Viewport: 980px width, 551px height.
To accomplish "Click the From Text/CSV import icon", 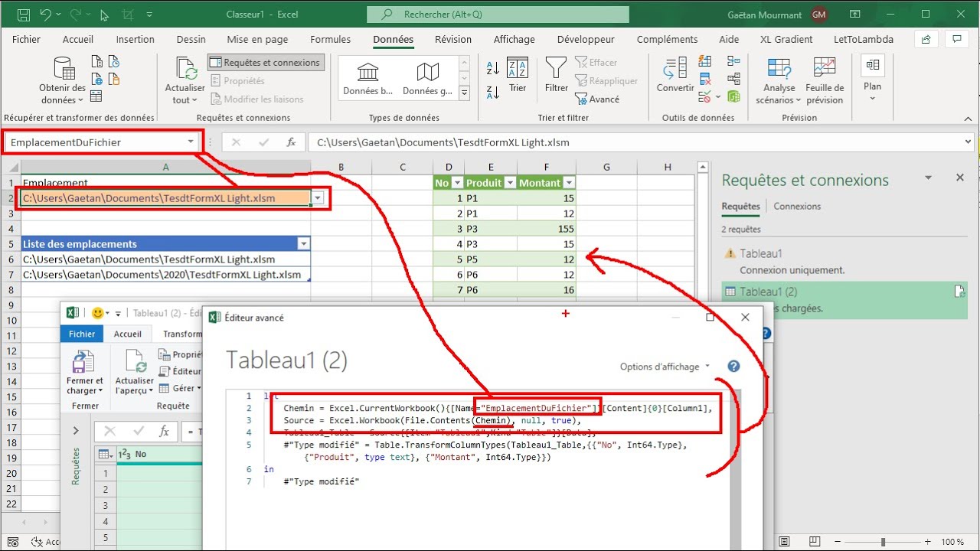I will (x=96, y=62).
